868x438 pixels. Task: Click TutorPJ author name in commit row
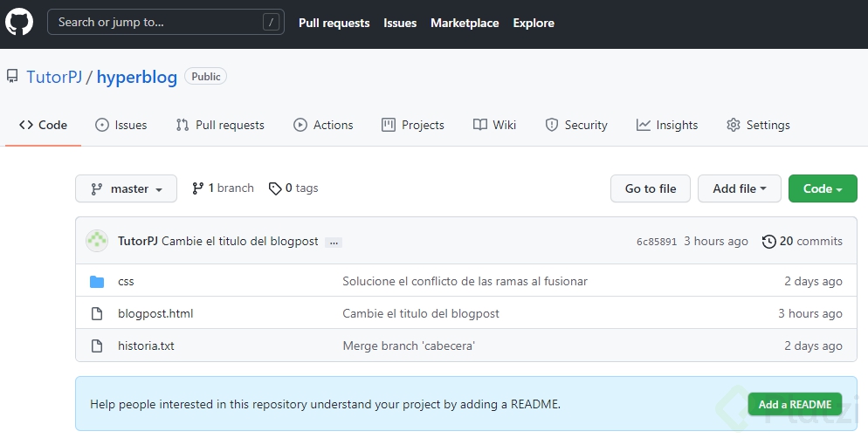[138, 241]
